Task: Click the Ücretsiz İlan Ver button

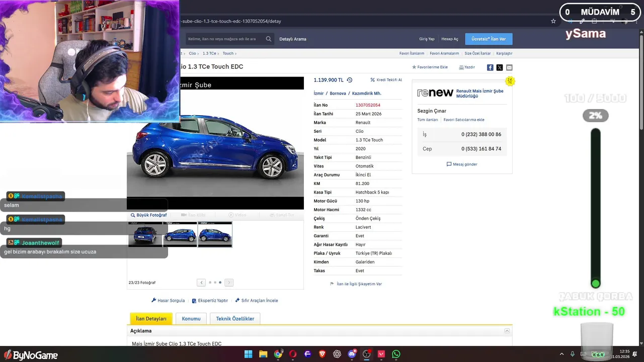Action: (x=489, y=39)
